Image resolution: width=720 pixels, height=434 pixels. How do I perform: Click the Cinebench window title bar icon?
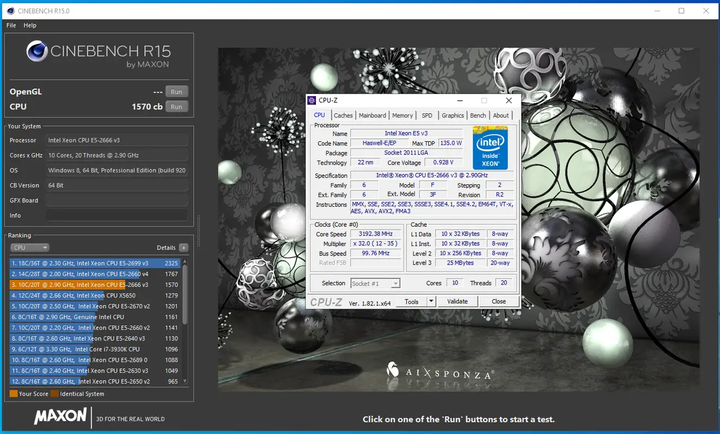point(11,11)
